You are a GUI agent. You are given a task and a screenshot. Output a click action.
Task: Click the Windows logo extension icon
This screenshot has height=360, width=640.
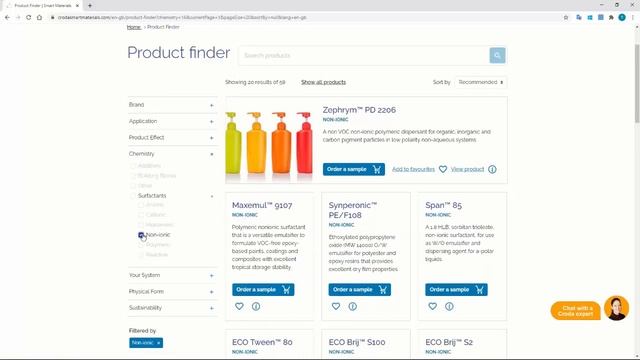click(590, 18)
